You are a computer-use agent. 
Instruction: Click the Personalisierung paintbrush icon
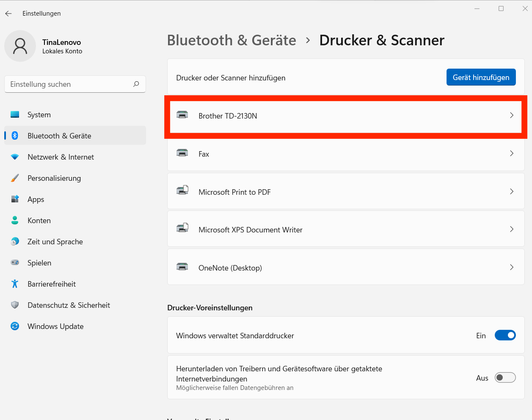tap(15, 178)
